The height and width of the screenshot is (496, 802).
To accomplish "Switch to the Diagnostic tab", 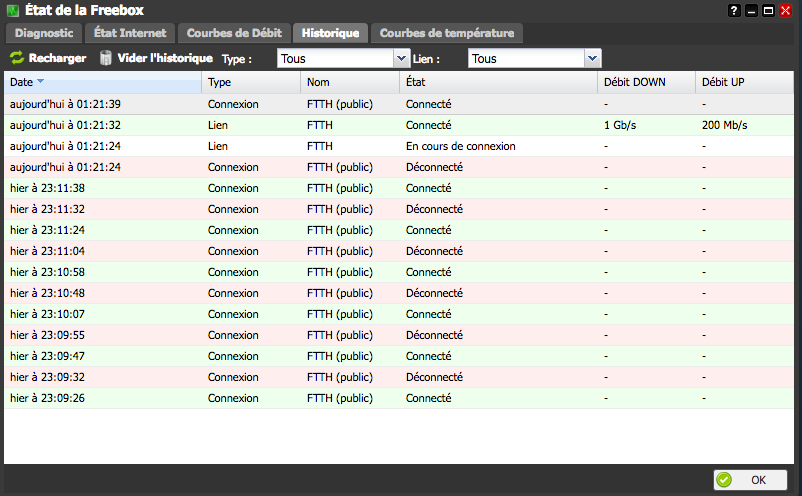I will (x=44, y=33).
